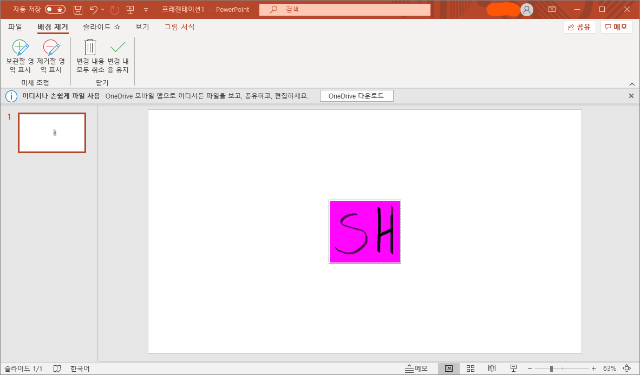The width and height of the screenshot is (640, 375).
Task: Open Ribbon Display Options icon
Action: coord(552,9)
